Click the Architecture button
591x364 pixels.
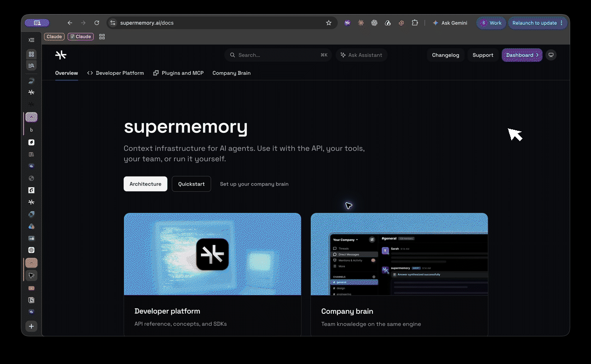click(145, 184)
